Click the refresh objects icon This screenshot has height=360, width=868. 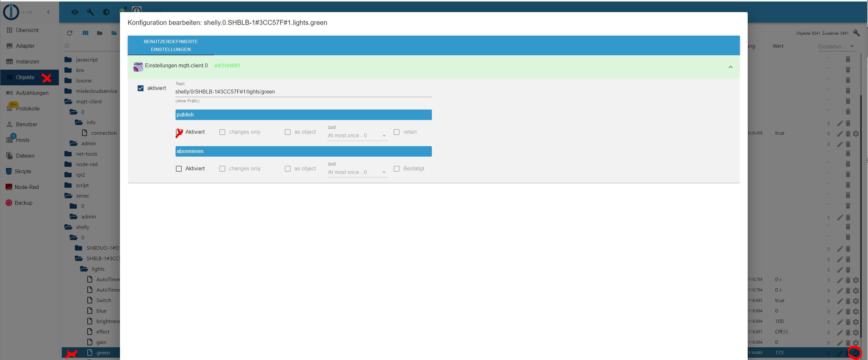70,33
